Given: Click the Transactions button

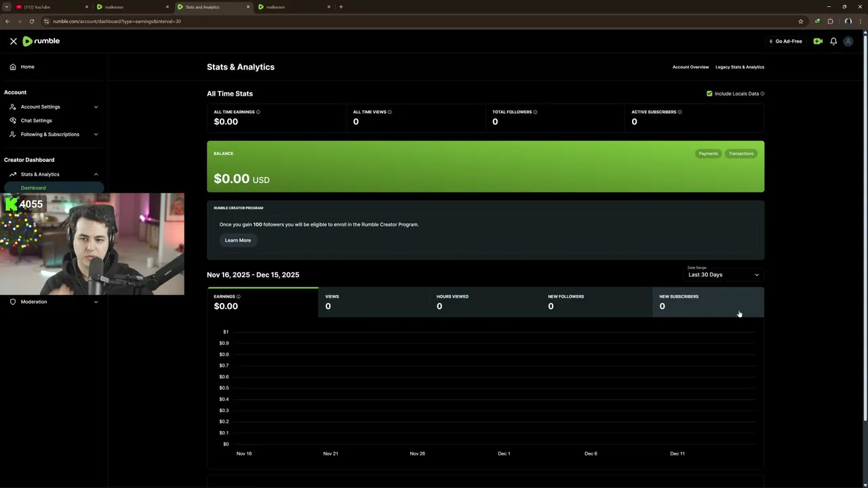Looking at the screenshot, I should [x=741, y=153].
